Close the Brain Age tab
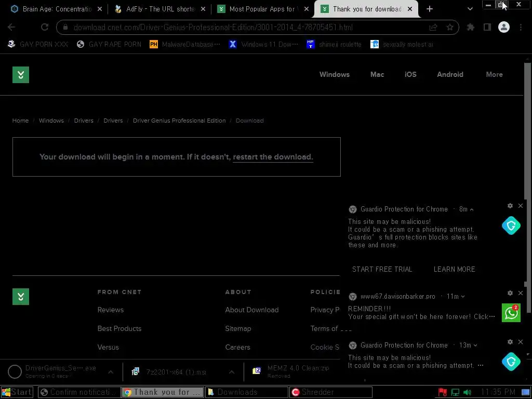The height and width of the screenshot is (399, 532). pyautogui.click(x=99, y=9)
